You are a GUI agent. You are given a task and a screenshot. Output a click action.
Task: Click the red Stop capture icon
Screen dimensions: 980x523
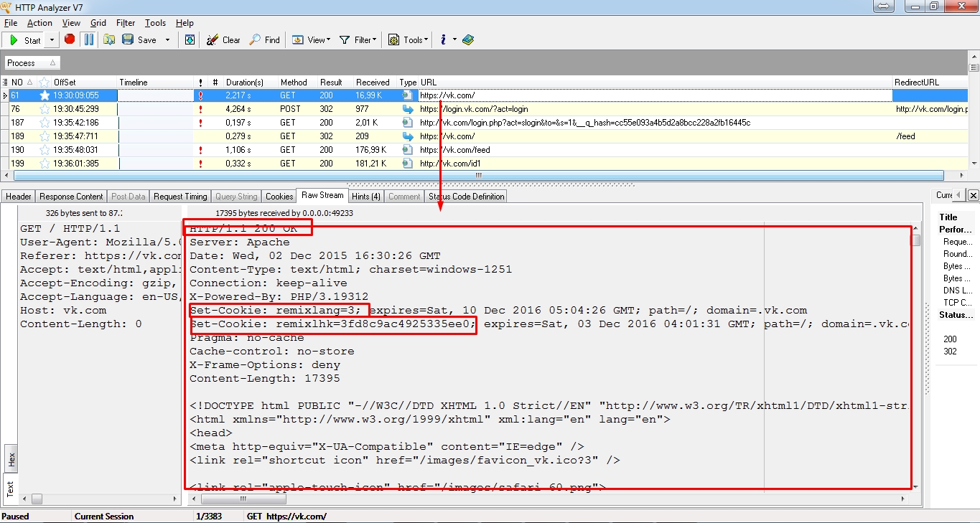tap(70, 39)
